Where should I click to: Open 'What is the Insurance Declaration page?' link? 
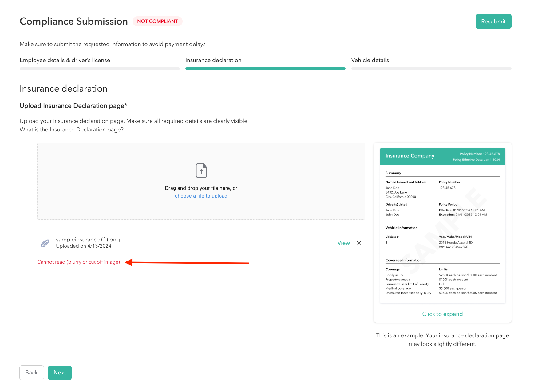pos(72,130)
